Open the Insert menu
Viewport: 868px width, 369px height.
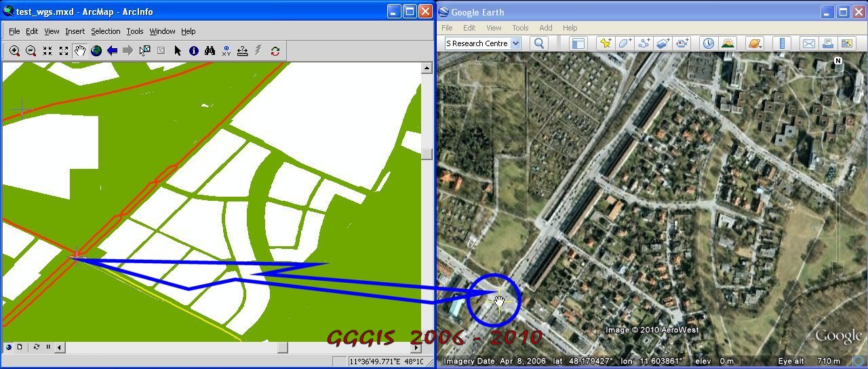click(75, 31)
